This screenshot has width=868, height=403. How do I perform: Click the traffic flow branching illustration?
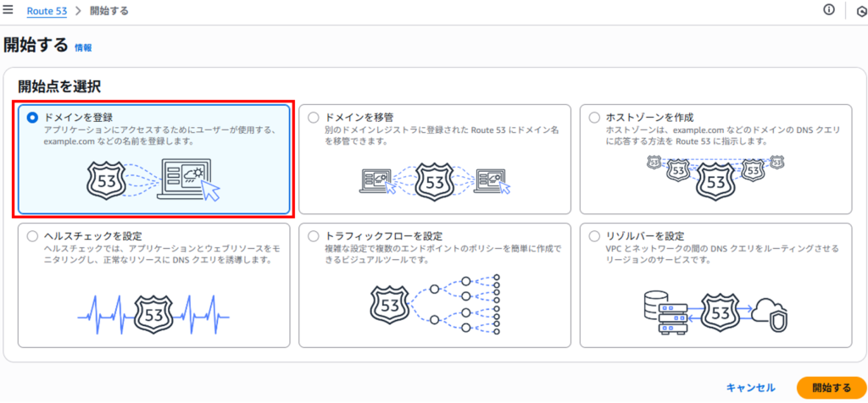click(435, 304)
